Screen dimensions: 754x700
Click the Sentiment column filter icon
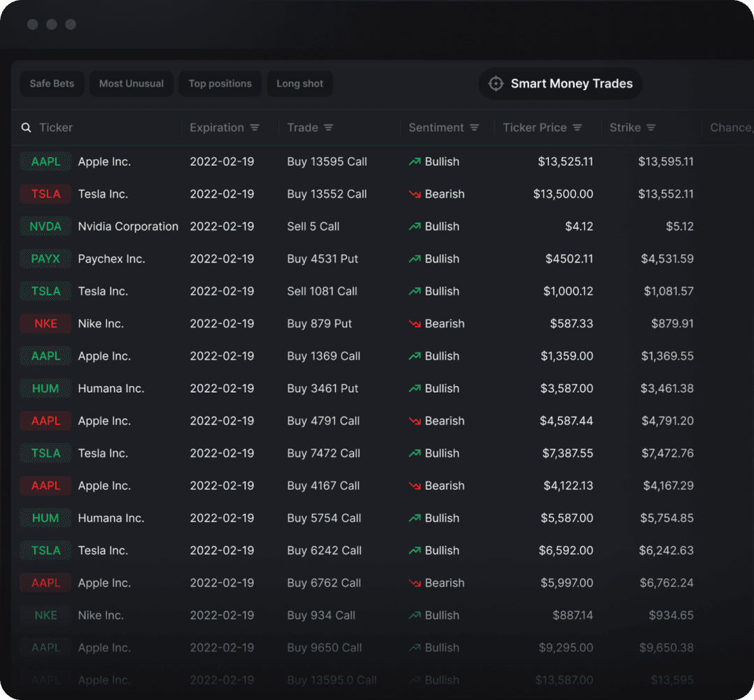tap(474, 128)
